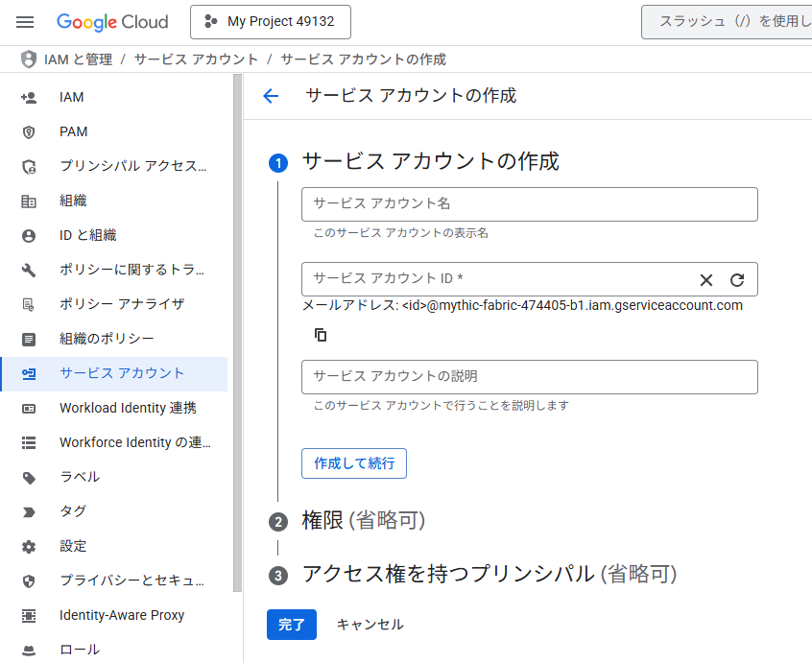Click the キャンセル button
Viewport: 812px width, 663px height.
pos(370,625)
